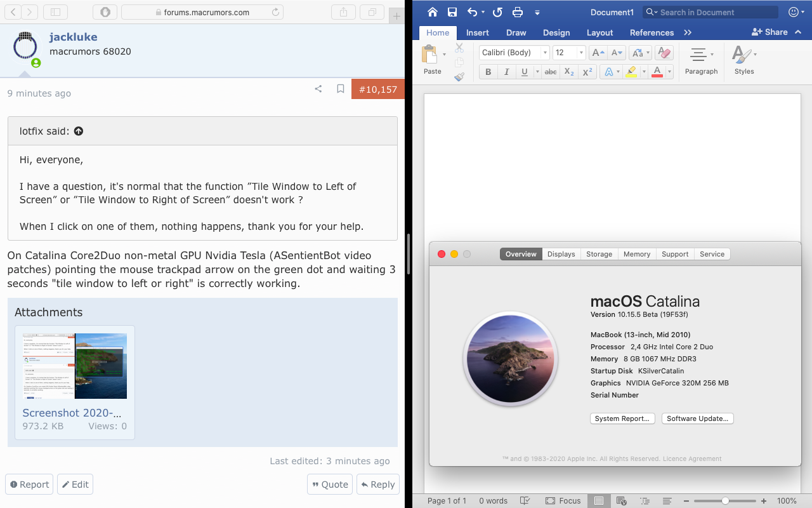Increase font size with the grow font icon
Image resolution: width=812 pixels, height=508 pixels.
point(598,53)
